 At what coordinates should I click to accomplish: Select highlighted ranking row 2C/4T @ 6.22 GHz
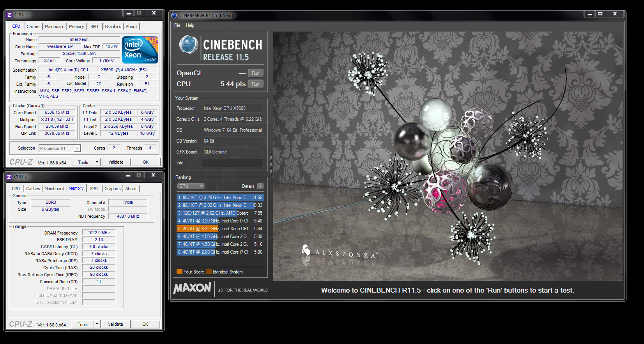click(220, 229)
